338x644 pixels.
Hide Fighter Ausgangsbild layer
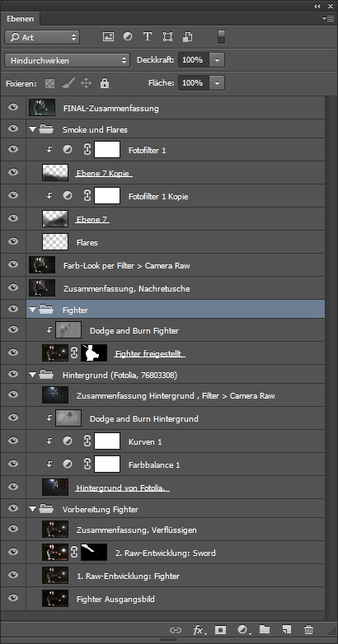pyautogui.click(x=13, y=598)
